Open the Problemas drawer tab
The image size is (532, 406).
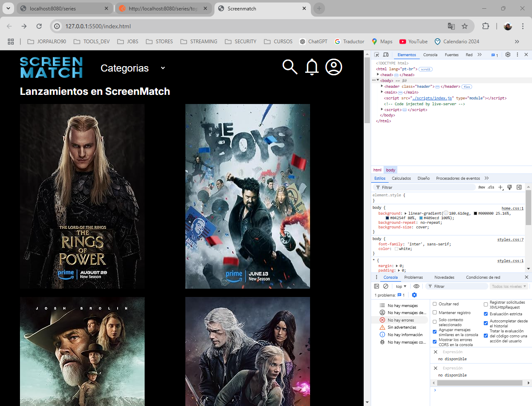(414, 277)
